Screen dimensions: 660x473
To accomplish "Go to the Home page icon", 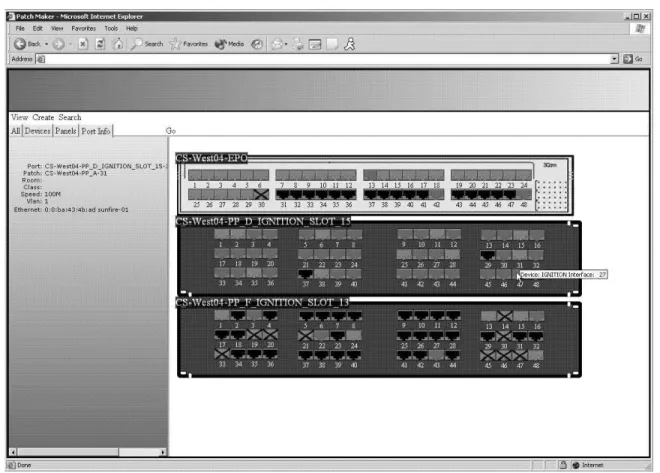I will pyautogui.click(x=118, y=44).
